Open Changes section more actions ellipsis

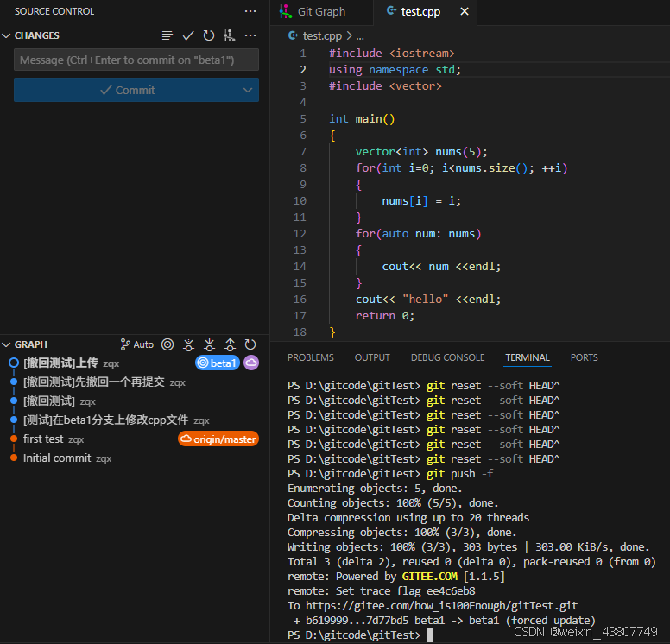tap(250, 35)
